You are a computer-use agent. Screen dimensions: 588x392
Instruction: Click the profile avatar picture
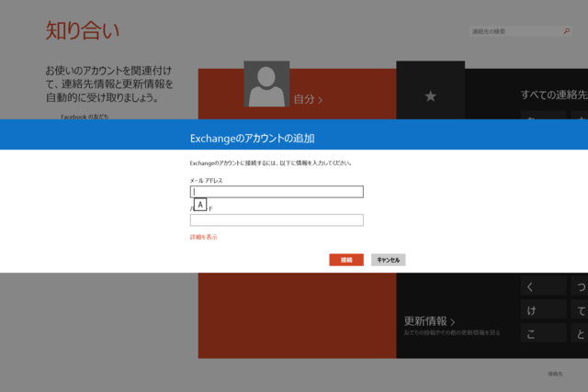coord(266,84)
